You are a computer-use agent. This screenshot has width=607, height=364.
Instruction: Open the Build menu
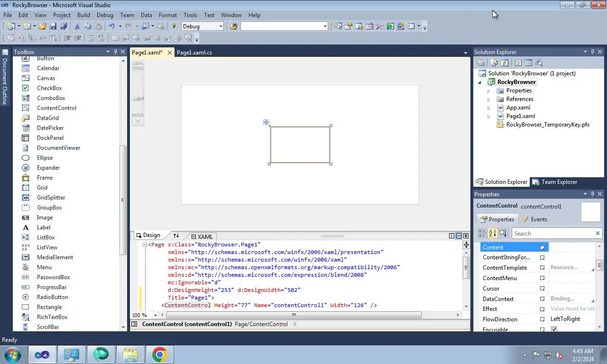coord(83,15)
